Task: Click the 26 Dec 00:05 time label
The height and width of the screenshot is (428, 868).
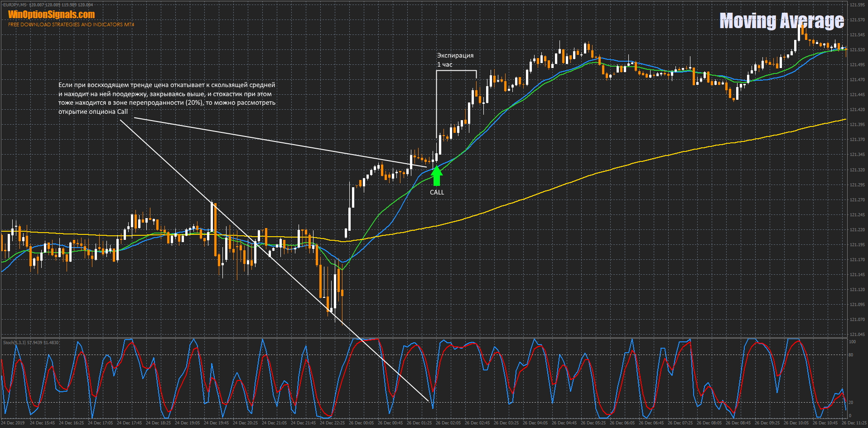Action: [361, 423]
